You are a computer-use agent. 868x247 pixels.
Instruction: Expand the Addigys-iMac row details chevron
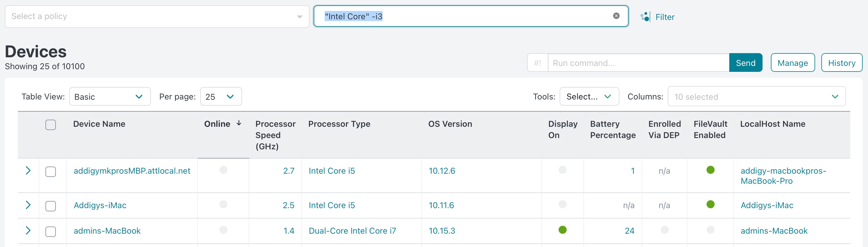[28, 205]
